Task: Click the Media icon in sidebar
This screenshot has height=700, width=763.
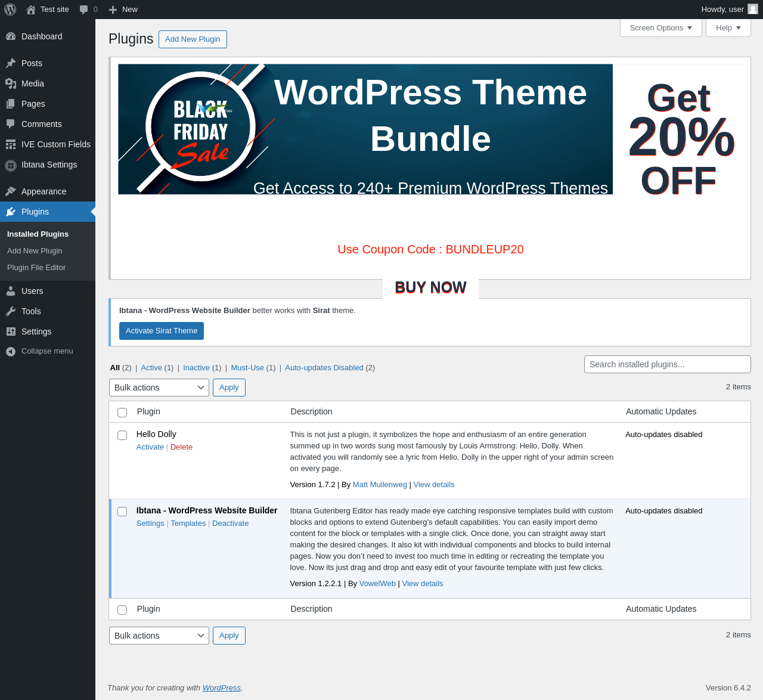Action: [x=11, y=83]
